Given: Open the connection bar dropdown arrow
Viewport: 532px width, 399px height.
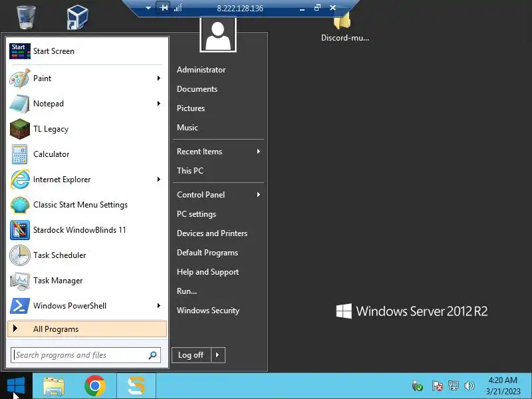Looking at the screenshot, I should point(148,8).
